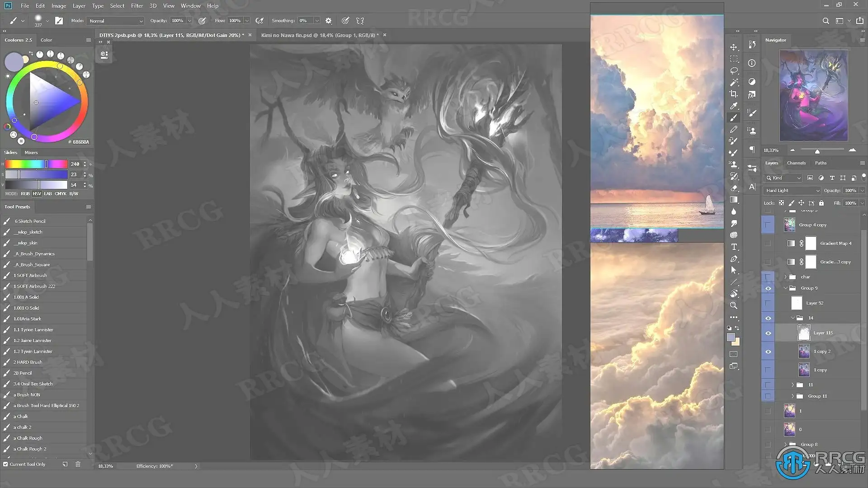Select the Horizontal Type tool
Screen dimensions: 868x488
[x=734, y=247]
